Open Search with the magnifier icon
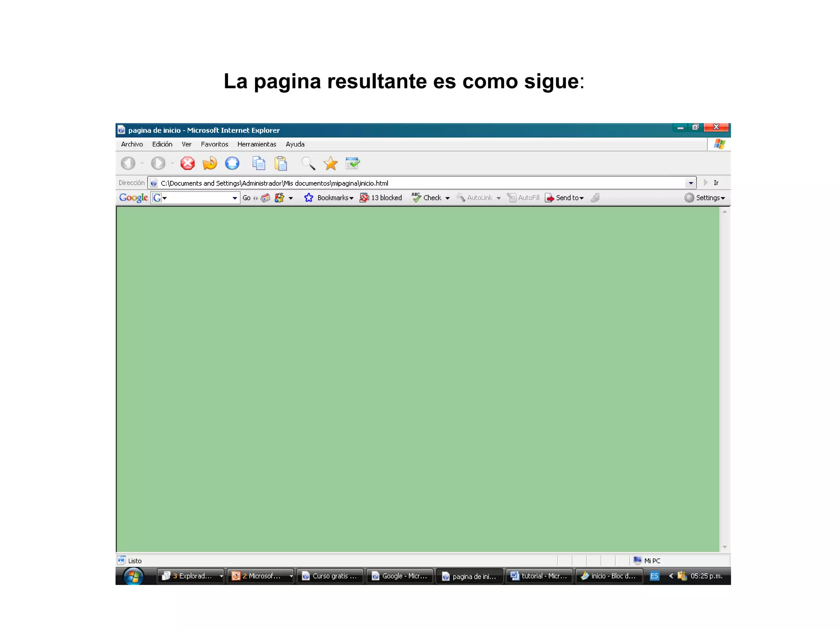Image resolution: width=840 pixels, height=630 pixels. (308, 163)
